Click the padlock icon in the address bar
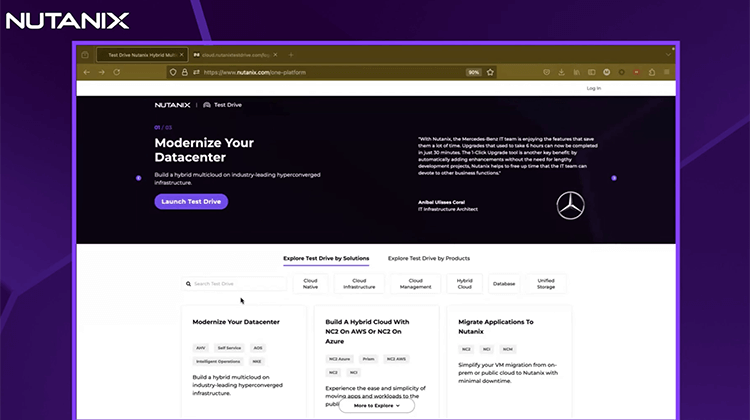The height and width of the screenshot is (420, 750). point(185,72)
